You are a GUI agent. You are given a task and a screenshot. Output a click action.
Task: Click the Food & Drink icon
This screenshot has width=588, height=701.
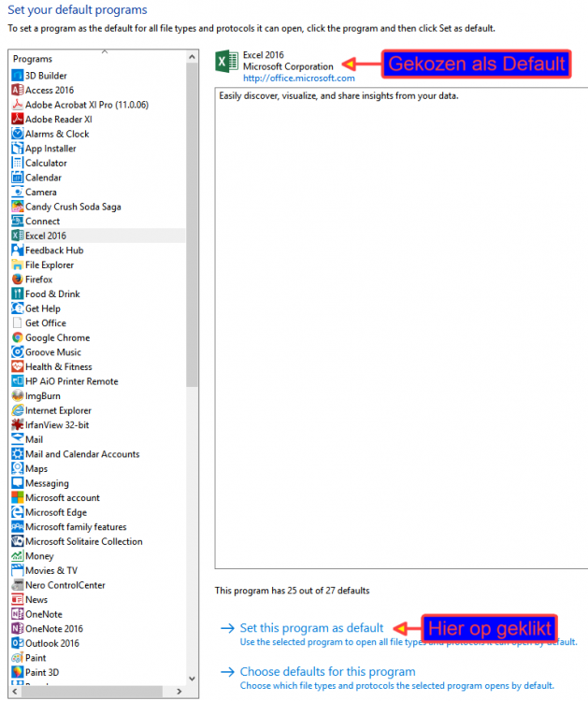[x=18, y=293]
